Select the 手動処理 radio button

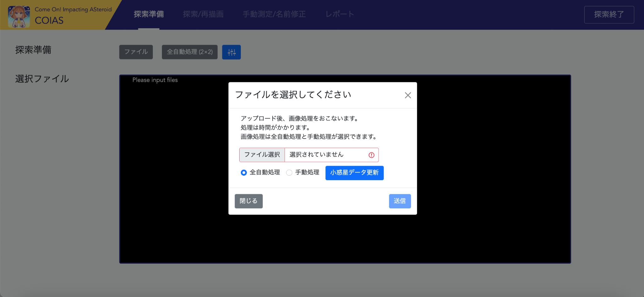point(289,173)
